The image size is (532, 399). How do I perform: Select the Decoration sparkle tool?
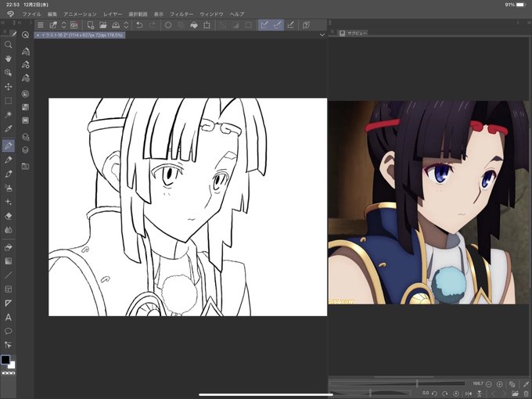9,202
